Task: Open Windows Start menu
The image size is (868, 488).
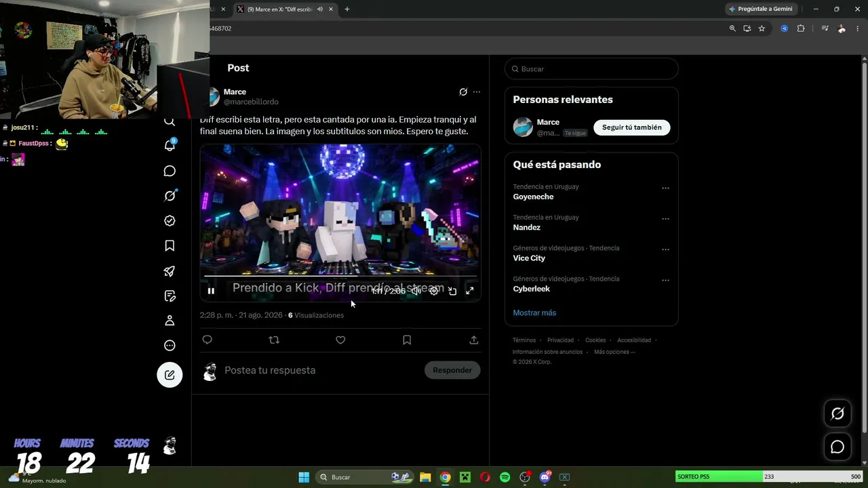Action: [304, 477]
